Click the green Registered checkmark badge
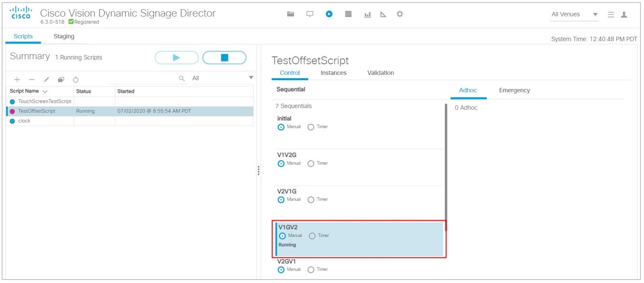This screenshot has height=283, width=644. click(71, 22)
